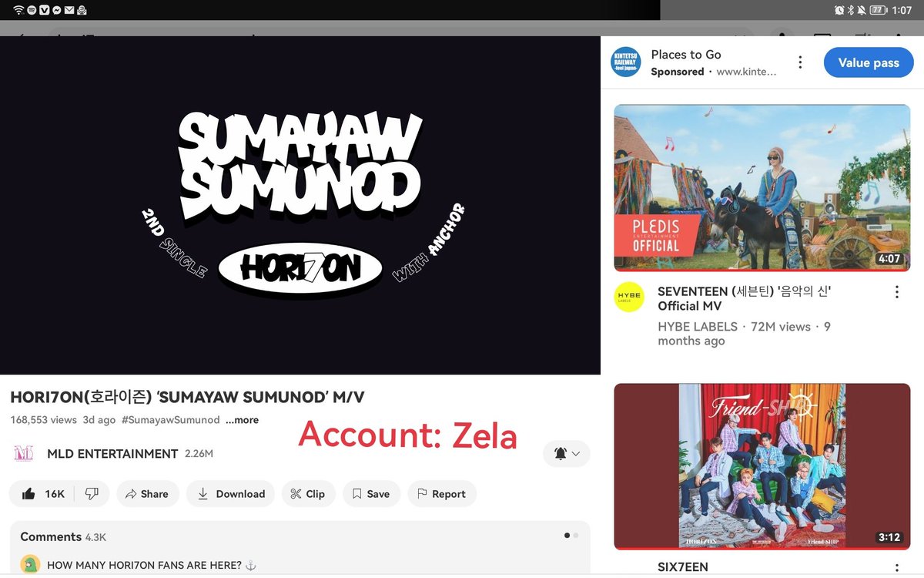The image size is (924, 578).
Task: Open more options for SIX7EEN video
Action: pyautogui.click(x=897, y=568)
